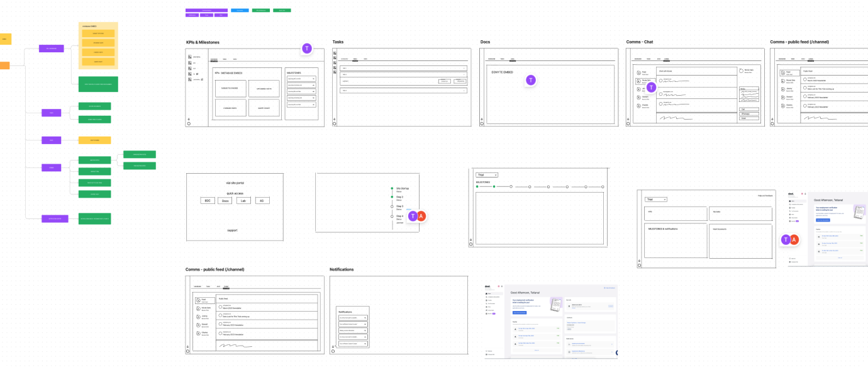Screen dimensions: 868x367
Task: Select the third milestone circle in Trial timeline
Action: (x=511, y=186)
